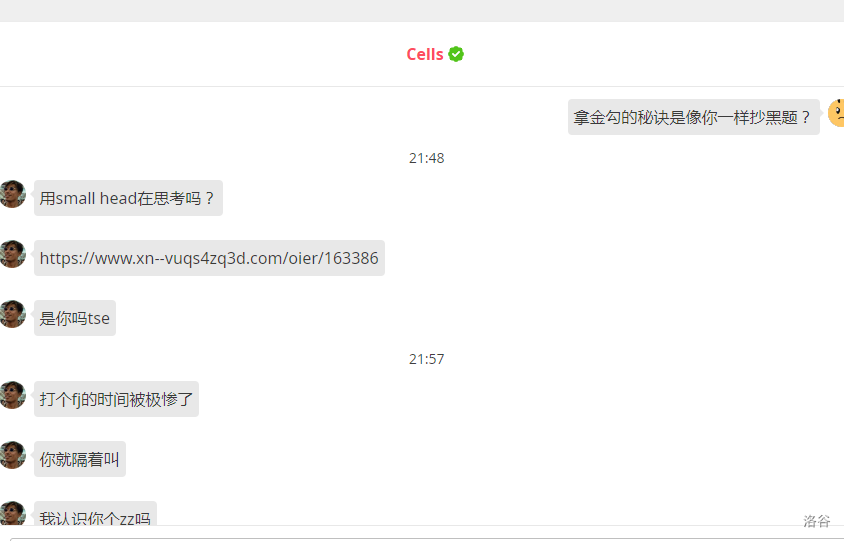This screenshot has width=844, height=541.
Task: Click avatar beside '是你吗tse' message
Action: click(12, 314)
